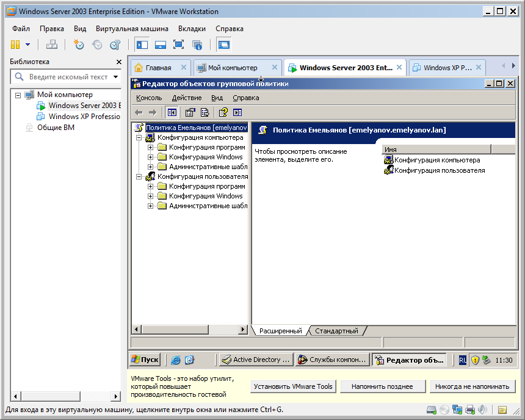Click the Back arrow in policy editor toolbar
This screenshot has width=525, height=420.
coord(139,112)
